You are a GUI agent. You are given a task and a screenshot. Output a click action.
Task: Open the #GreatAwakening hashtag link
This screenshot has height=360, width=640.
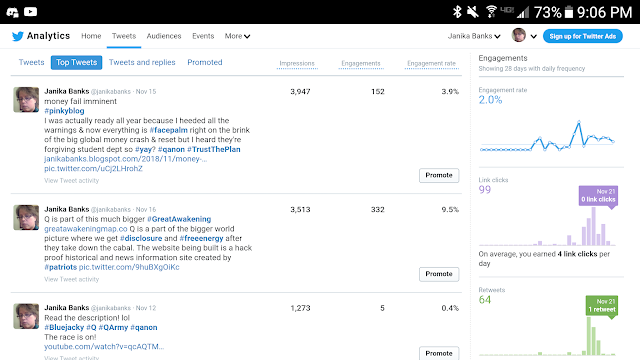[179, 219]
